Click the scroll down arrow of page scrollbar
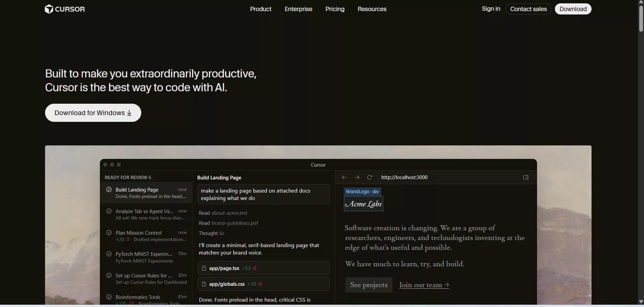Screen dimensions: 644x307 641,302
